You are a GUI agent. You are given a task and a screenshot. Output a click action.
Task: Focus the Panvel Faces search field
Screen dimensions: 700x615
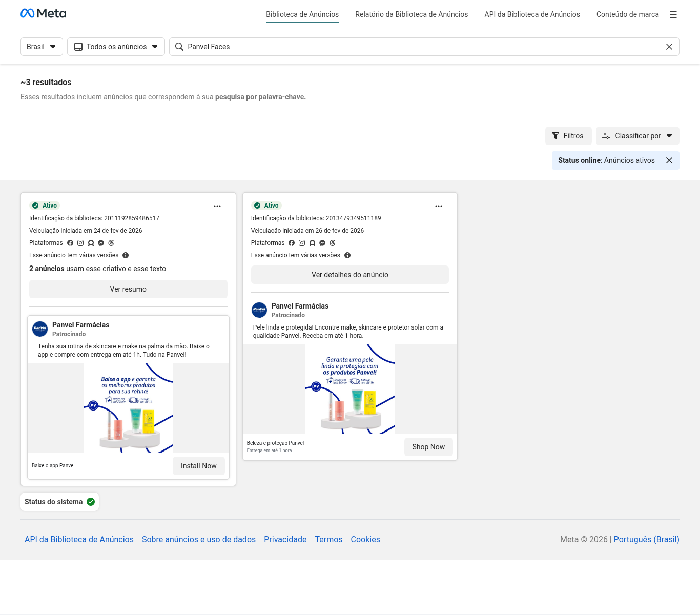point(424,47)
